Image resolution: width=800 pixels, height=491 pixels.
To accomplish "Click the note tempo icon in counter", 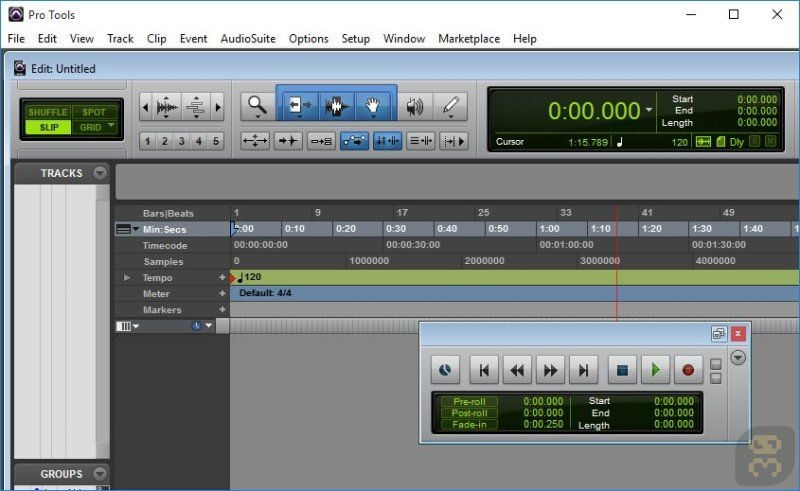I will pyautogui.click(x=620, y=141).
